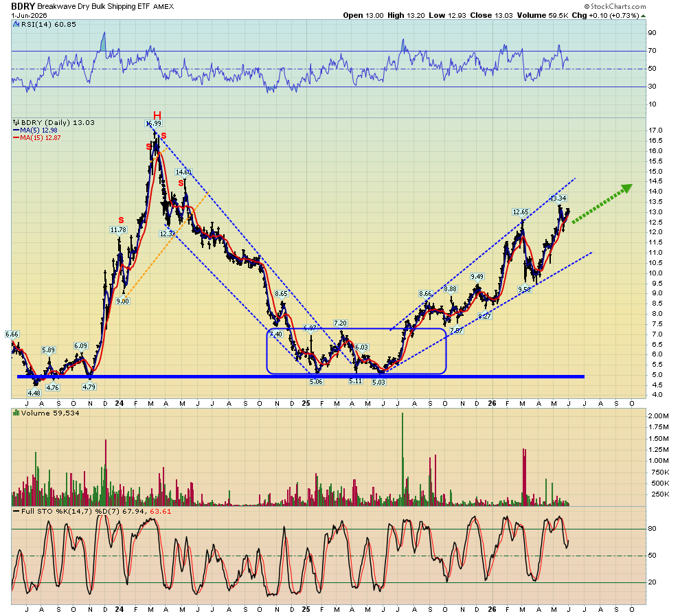Click the black line marker before Full STO
680x616 pixels.
(16, 512)
